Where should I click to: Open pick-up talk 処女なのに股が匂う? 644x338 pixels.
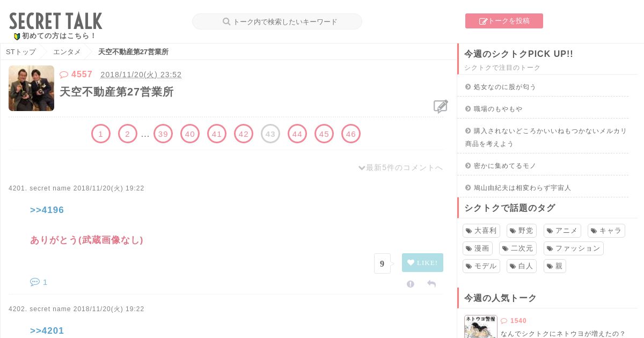504,87
